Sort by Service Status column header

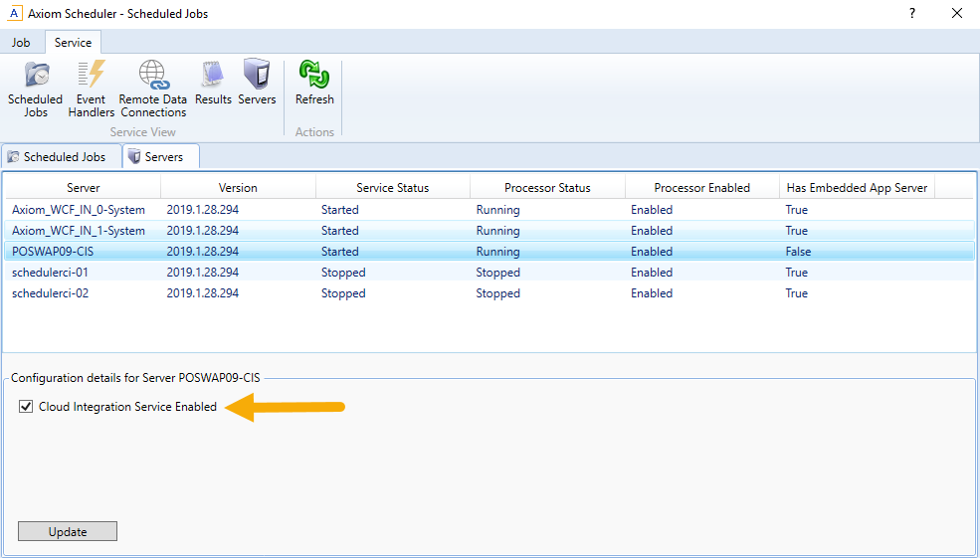tap(393, 187)
